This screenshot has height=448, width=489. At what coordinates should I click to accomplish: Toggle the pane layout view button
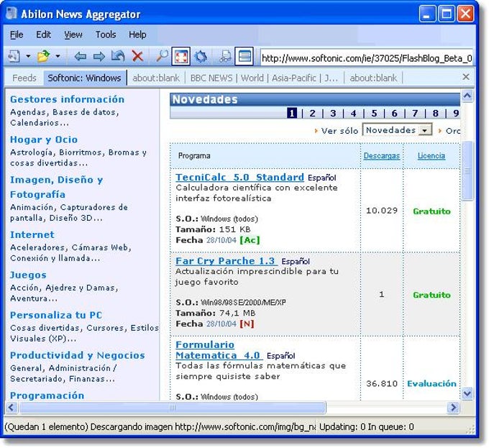pyautogui.click(x=244, y=56)
